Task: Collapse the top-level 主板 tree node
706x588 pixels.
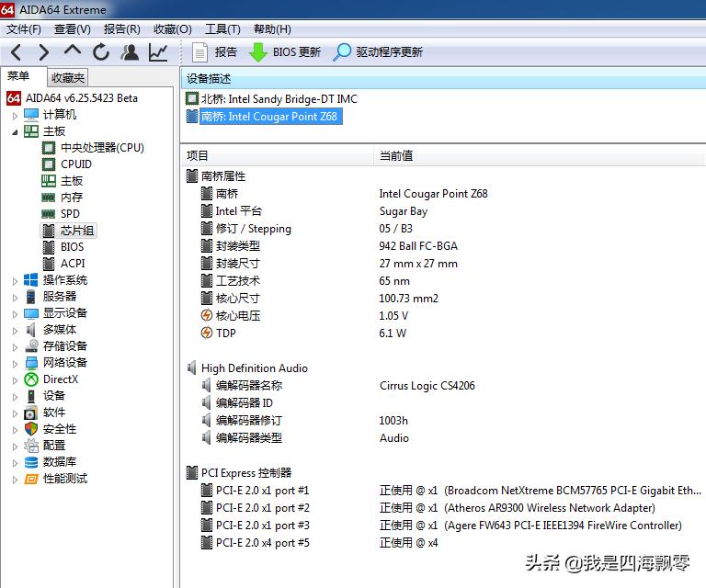Action: 15,131
